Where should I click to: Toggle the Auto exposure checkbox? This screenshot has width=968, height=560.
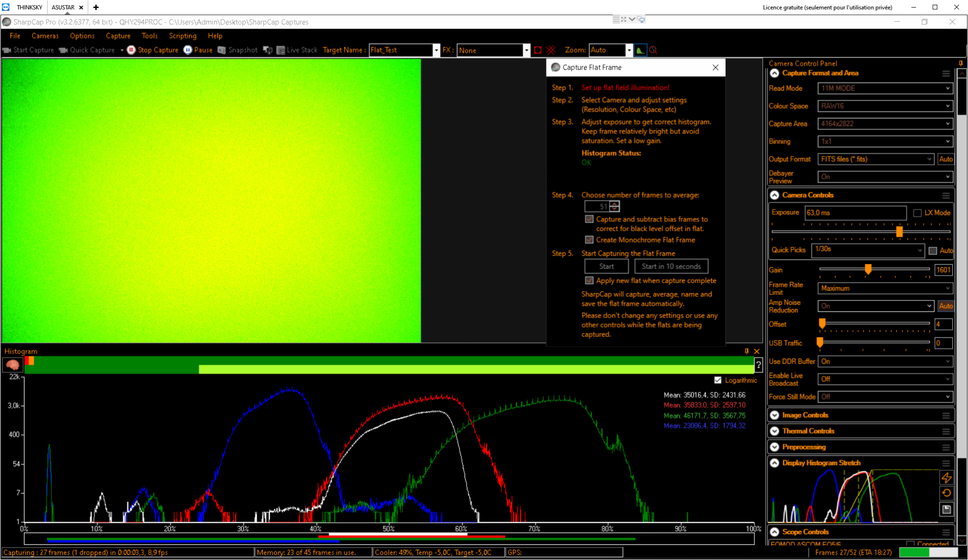933,250
